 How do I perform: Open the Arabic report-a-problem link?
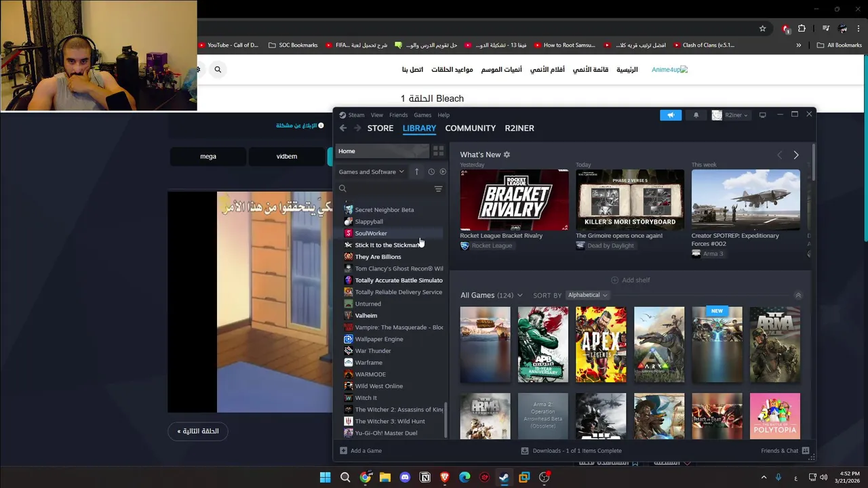[300, 125]
